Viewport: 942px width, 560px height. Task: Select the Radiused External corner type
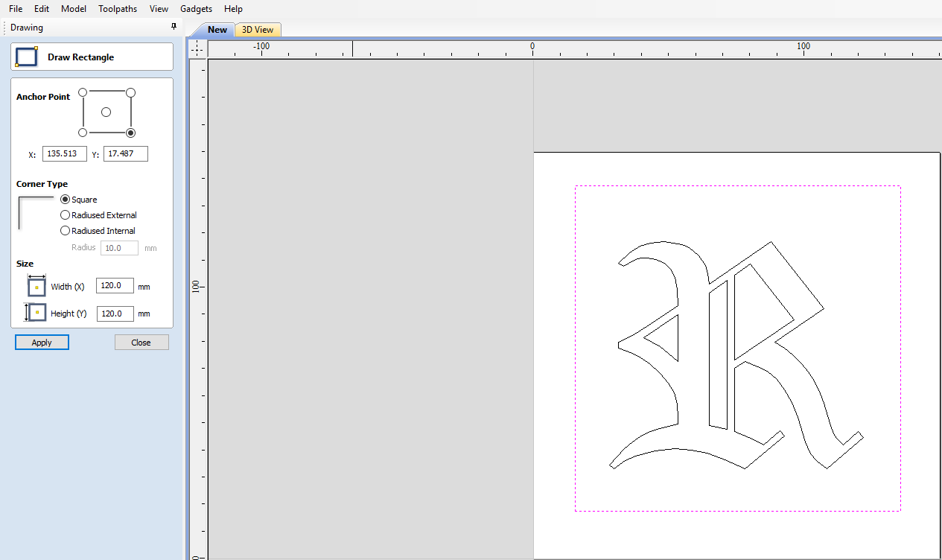click(x=65, y=214)
